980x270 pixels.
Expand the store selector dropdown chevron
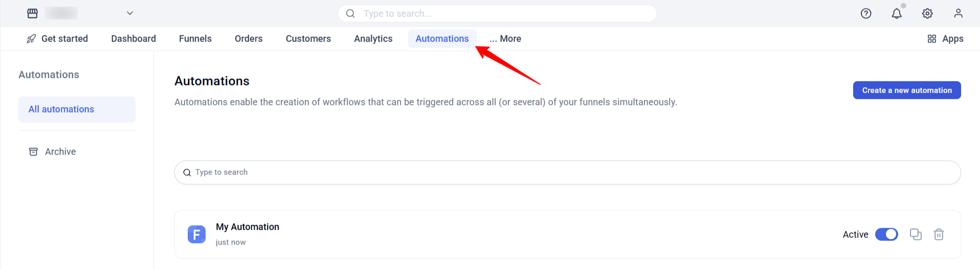tap(130, 13)
